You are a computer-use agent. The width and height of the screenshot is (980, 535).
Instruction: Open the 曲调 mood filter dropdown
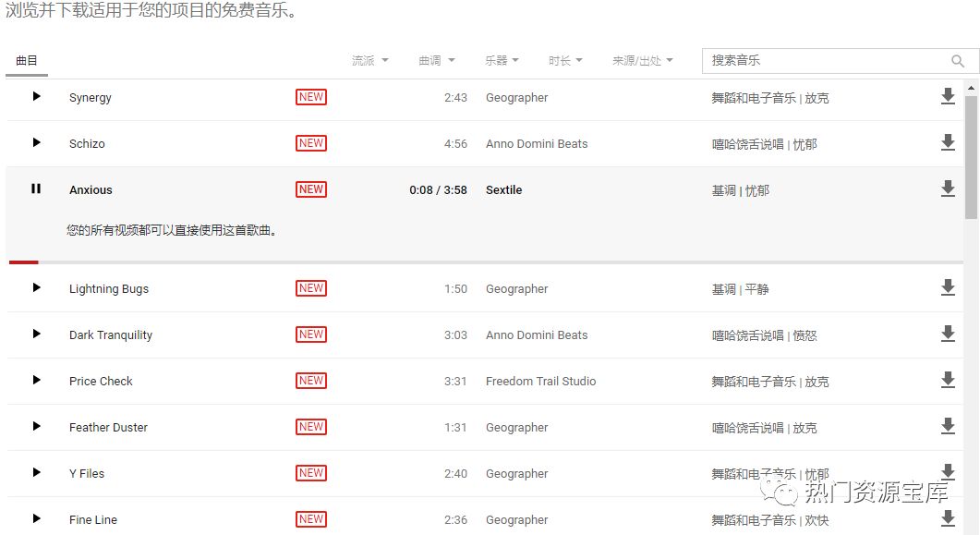pyautogui.click(x=437, y=61)
